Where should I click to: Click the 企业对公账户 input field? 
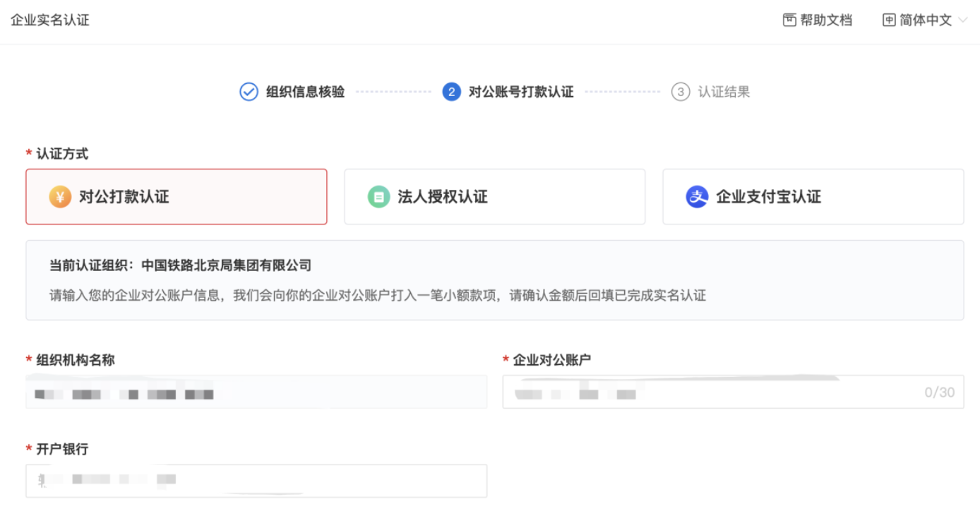(734, 392)
